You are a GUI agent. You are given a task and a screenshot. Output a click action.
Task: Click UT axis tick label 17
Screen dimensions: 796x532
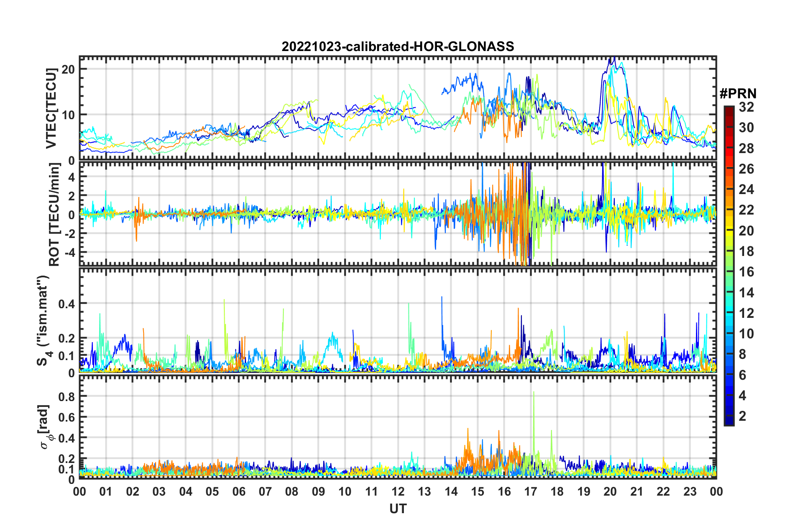click(531, 491)
